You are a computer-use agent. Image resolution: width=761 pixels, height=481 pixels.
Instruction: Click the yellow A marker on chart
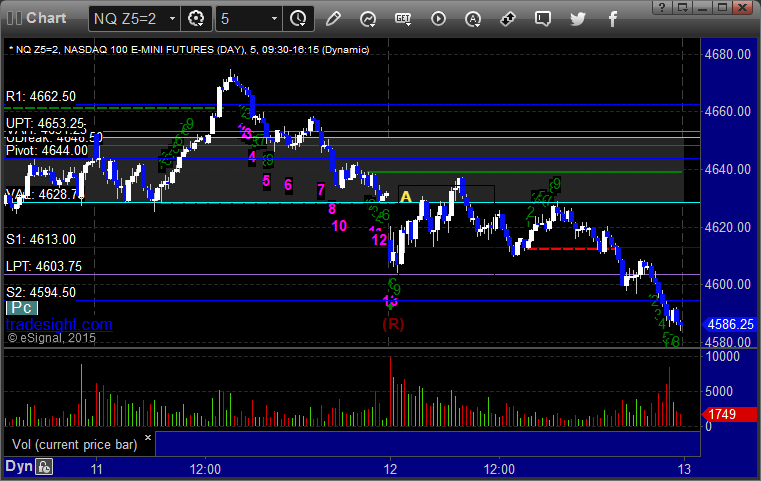coord(406,197)
